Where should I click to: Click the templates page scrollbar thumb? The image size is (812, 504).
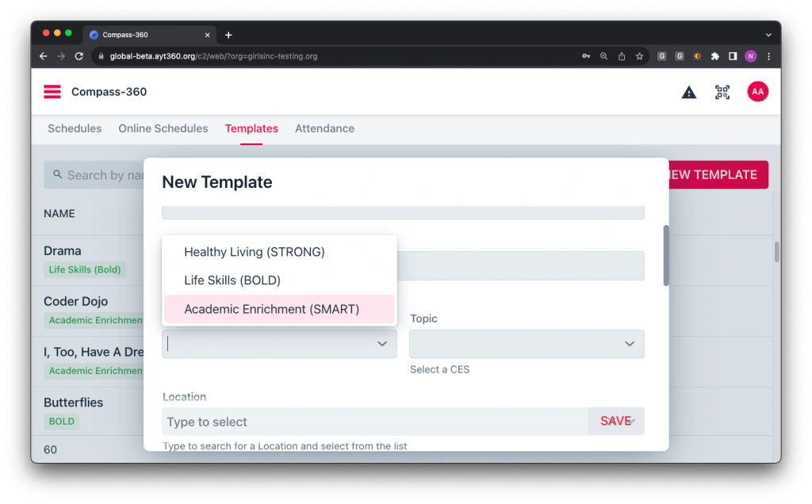(x=777, y=252)
